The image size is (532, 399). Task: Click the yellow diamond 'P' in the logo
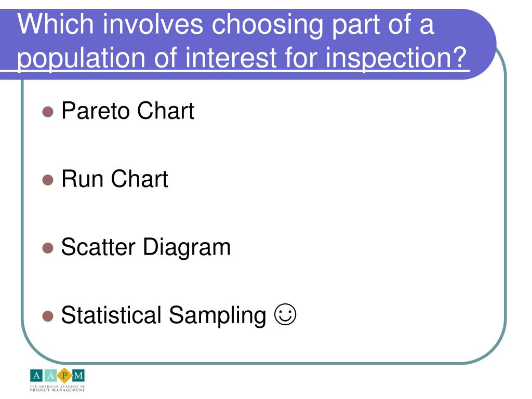point(64,376)
